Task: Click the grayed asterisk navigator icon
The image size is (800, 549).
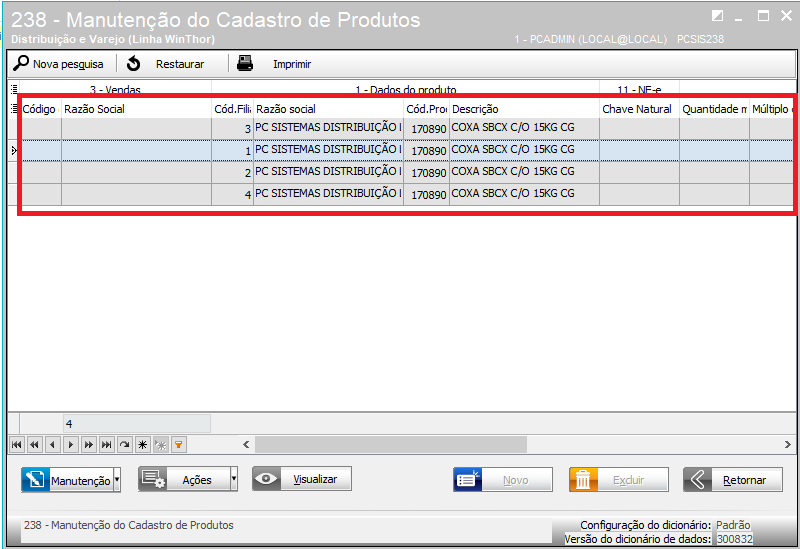Action: (161, 445)
